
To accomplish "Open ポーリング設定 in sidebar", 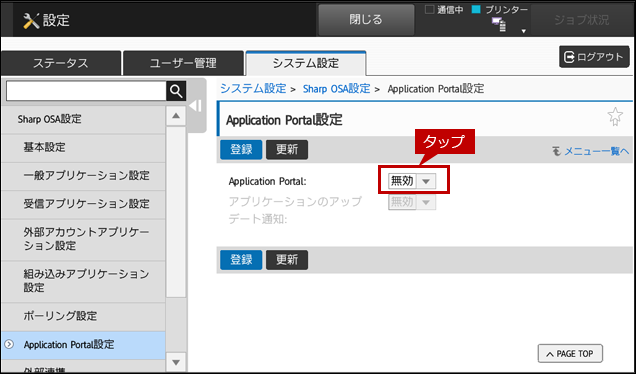I will (83, 316).
